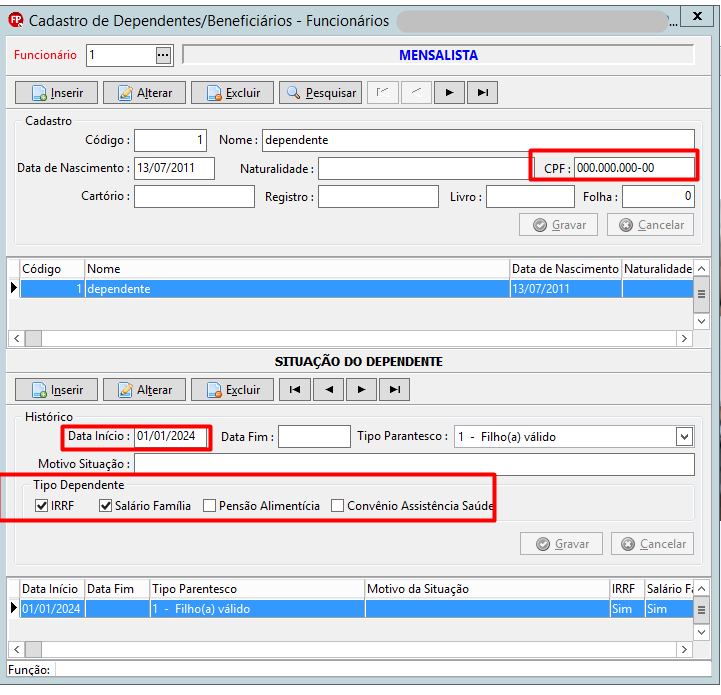Go to previous record in Cadastro navigation

[416, 92]
